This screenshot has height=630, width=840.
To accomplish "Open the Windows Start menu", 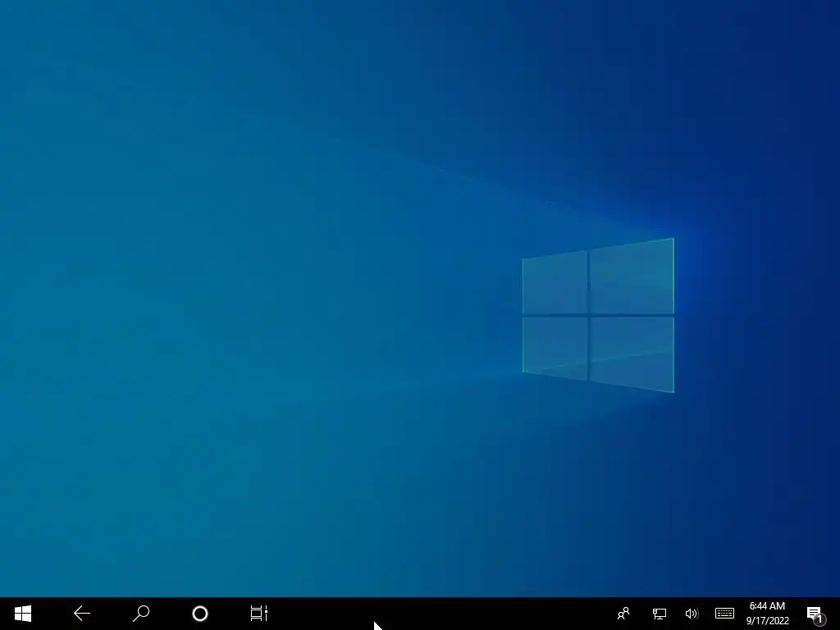I will click(x=23, y=614).
